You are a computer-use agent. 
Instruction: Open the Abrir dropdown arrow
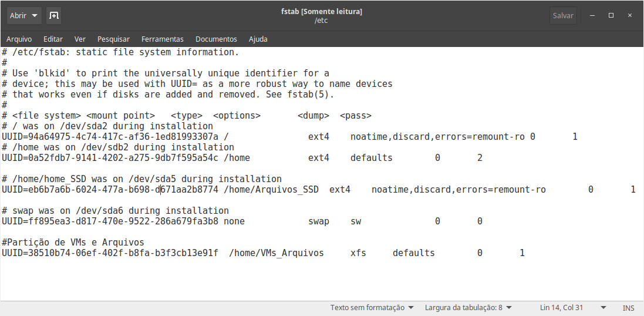35,16
